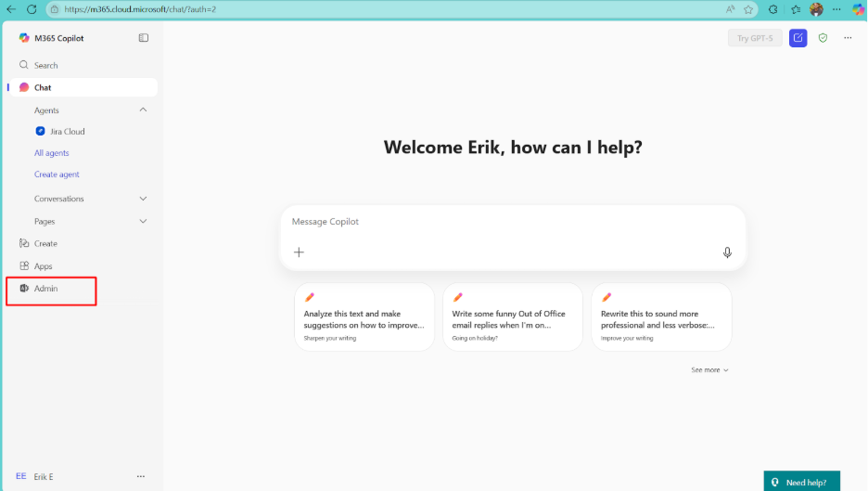
Task: Start a new chat with compose icon
Action: (x=798, y=38)
